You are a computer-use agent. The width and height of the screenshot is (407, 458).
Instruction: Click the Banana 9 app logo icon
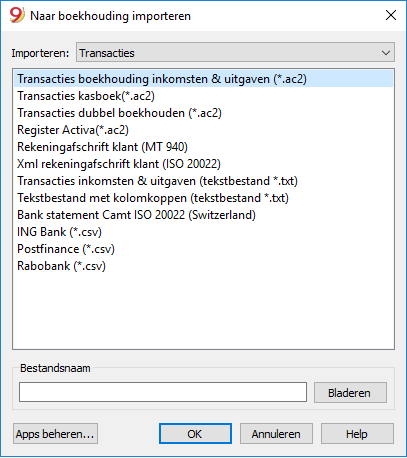[x=17, y=15]
